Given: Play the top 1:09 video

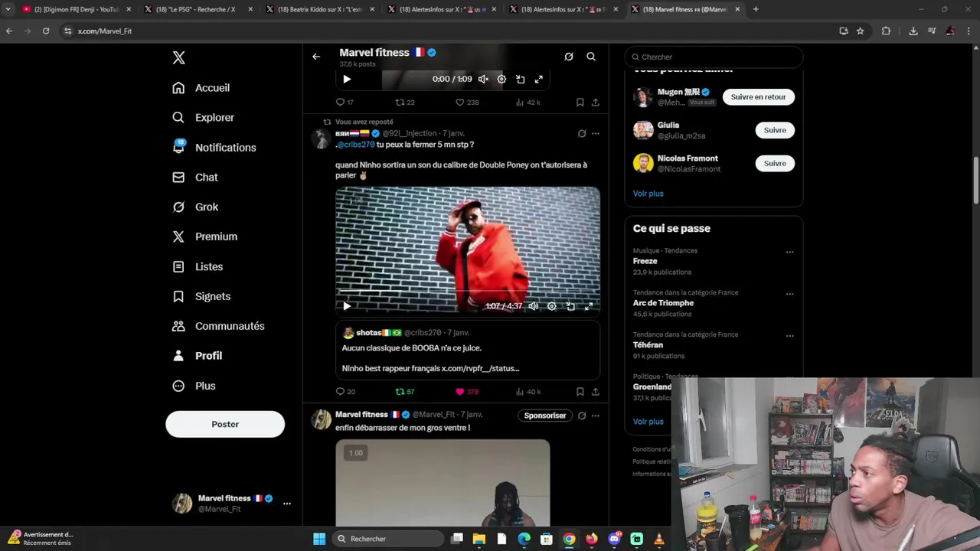Looking at the screenshot, I should pos(347,79).
